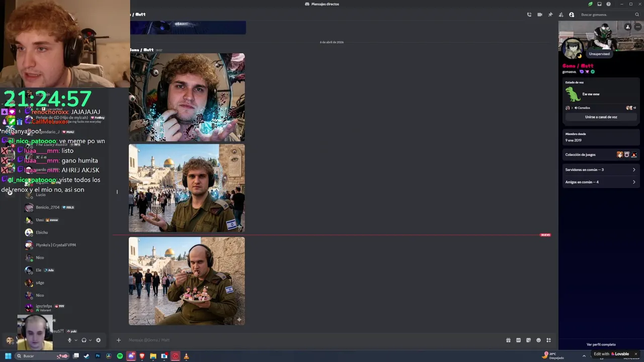Open the three-dot menu on profile banner
Viewport: 644px width, 362px height.
pyautogui.click(x=637, y=27)
